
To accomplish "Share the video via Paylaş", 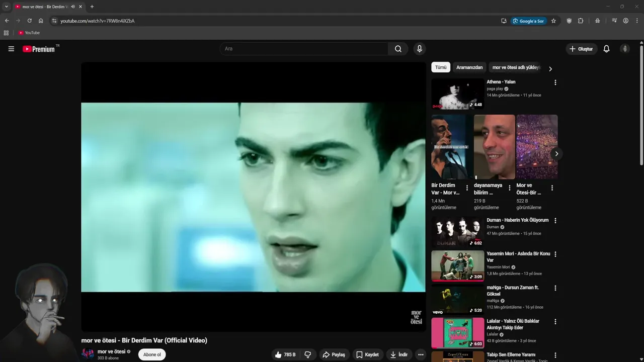I will [334, 354].
